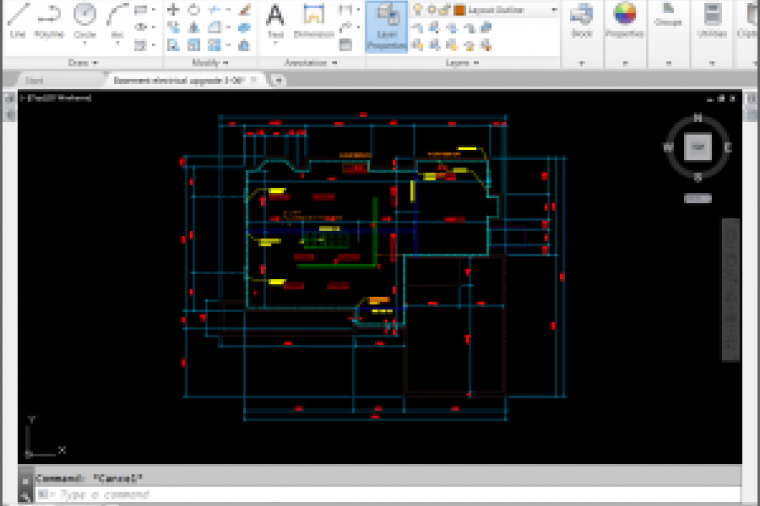
Task: Click the new drawing tab plus button
Action: (278, 80)
